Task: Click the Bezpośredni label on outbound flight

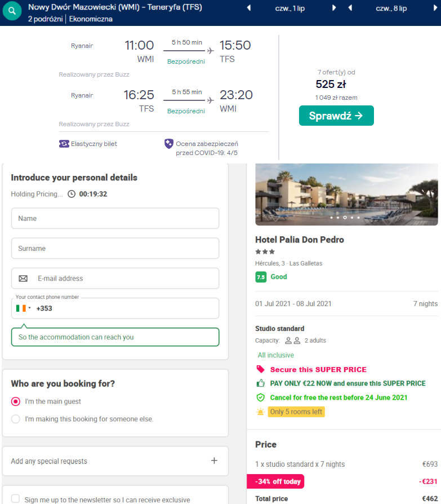Action: tap(186, 61)
